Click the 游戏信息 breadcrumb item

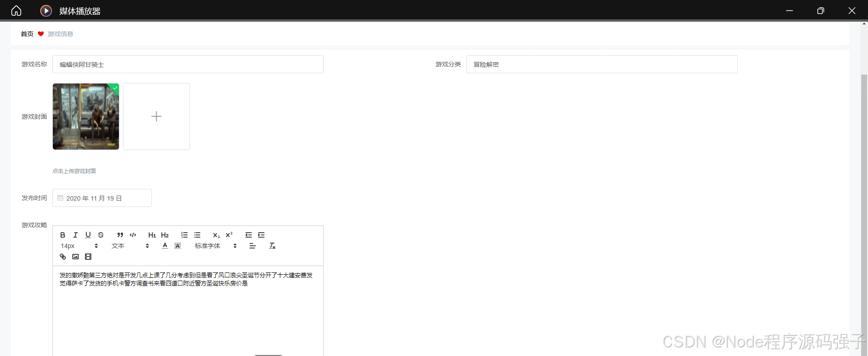click(x=61, y=34)
